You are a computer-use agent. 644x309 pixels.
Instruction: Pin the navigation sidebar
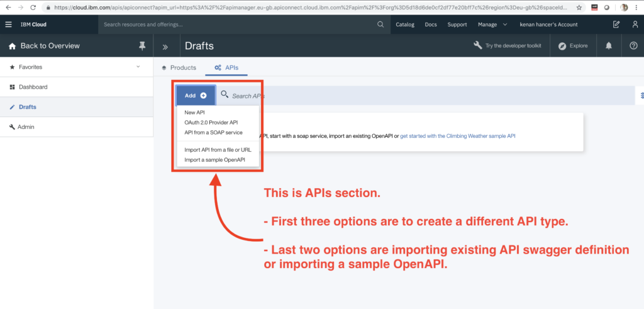pos(142,46)
